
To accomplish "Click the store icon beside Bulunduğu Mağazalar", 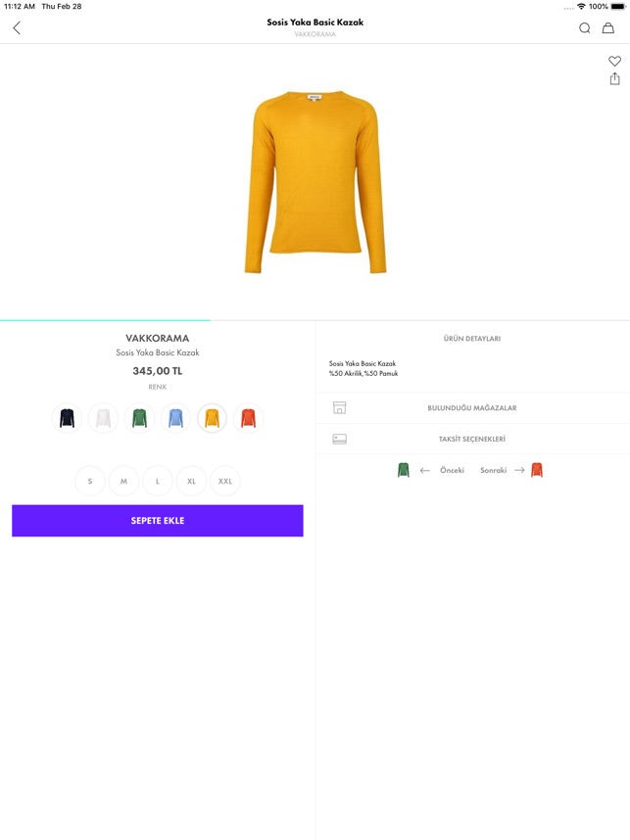I will point(339,407).
